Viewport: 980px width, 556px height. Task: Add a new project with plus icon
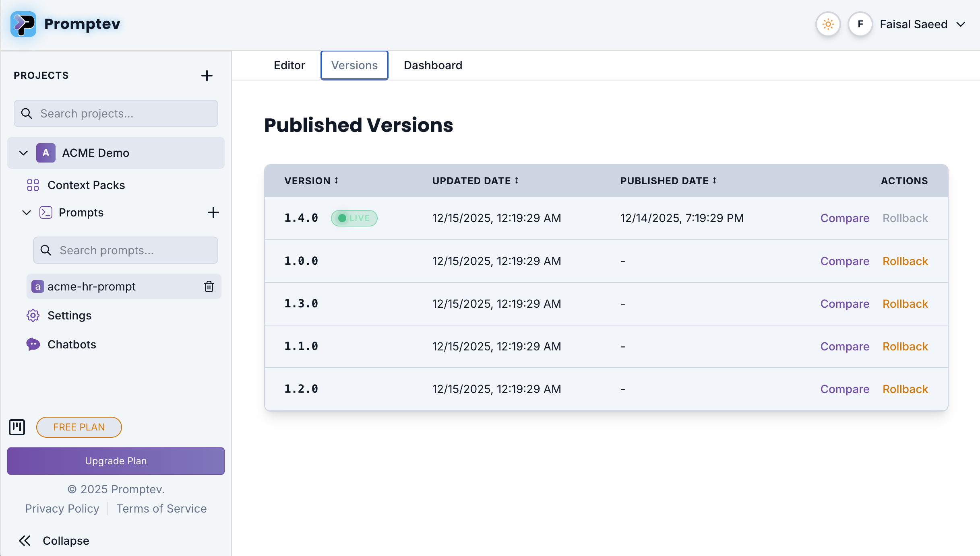[207, 76]
